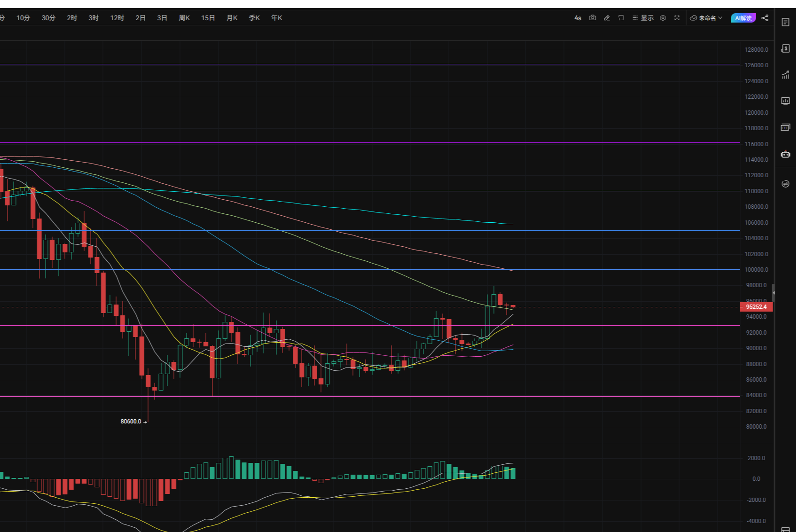
Task: Open the dollar sign sidebar icon
Action: coord(785,48)
